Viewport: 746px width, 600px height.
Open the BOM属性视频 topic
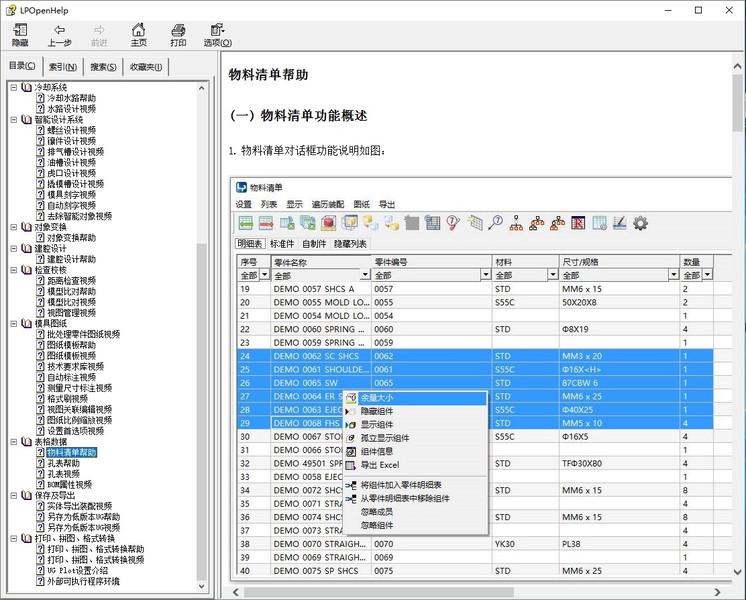point(70,484)
